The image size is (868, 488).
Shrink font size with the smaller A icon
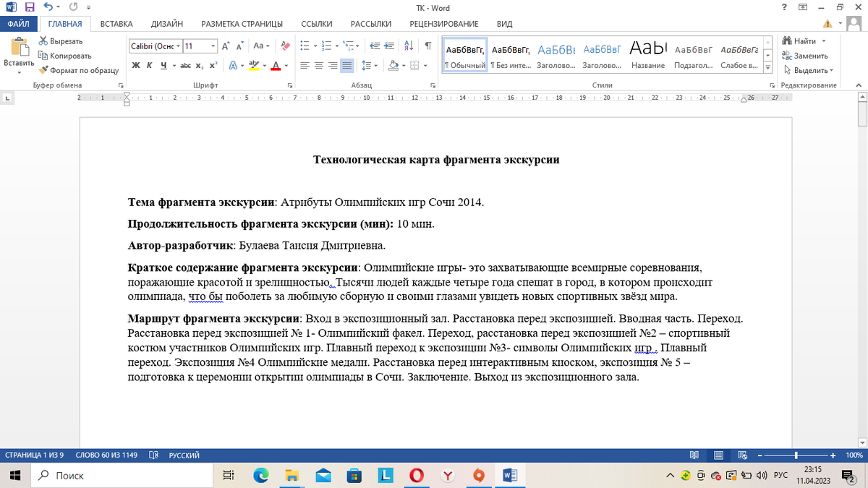(x=239, y=46)
